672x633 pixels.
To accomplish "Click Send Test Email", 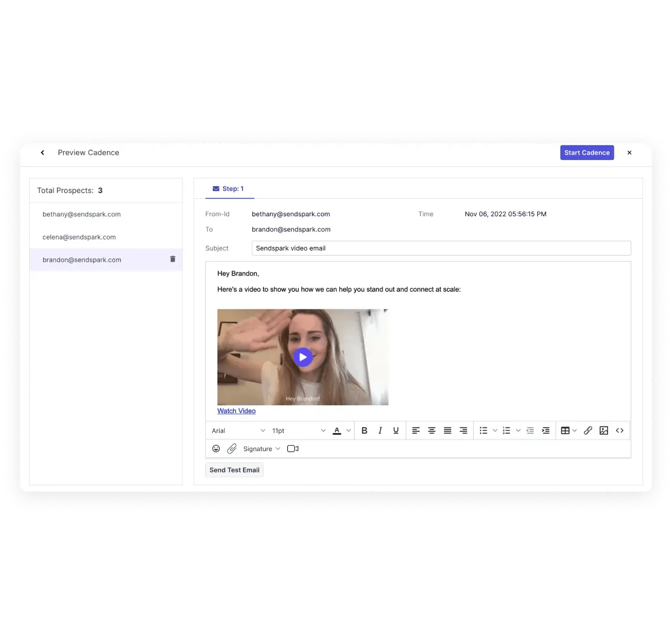I will point(234,470).
